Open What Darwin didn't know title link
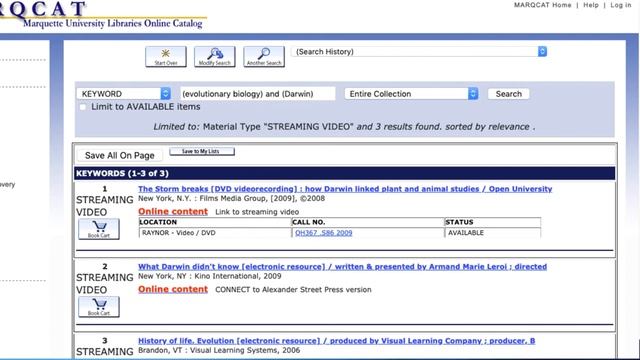Screen dimensions: 640x360 coord(342,267)
